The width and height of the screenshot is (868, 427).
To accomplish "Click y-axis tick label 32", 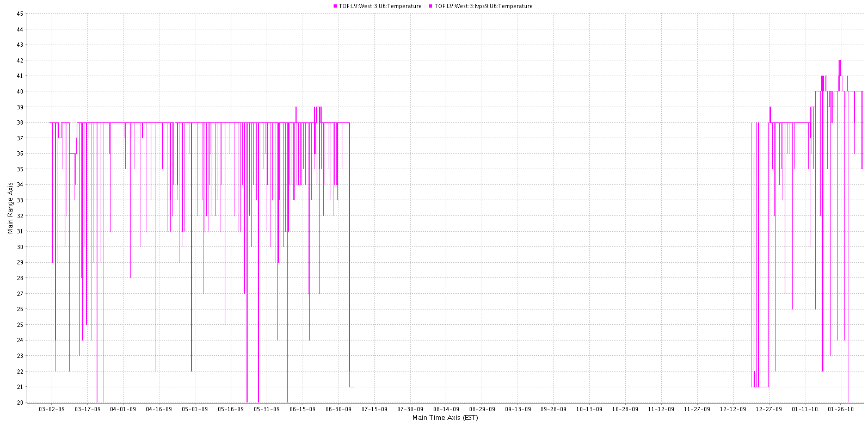I will coord(20,216).
